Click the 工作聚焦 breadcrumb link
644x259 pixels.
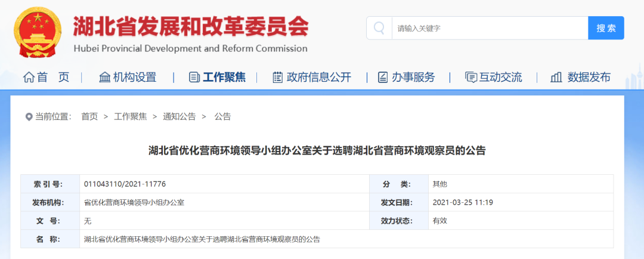pos(130,117)
